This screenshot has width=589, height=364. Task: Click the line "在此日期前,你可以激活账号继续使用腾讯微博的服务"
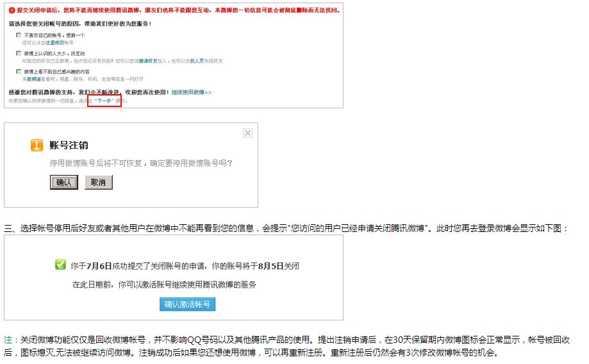pyautogui.click(x=164, y=285)
